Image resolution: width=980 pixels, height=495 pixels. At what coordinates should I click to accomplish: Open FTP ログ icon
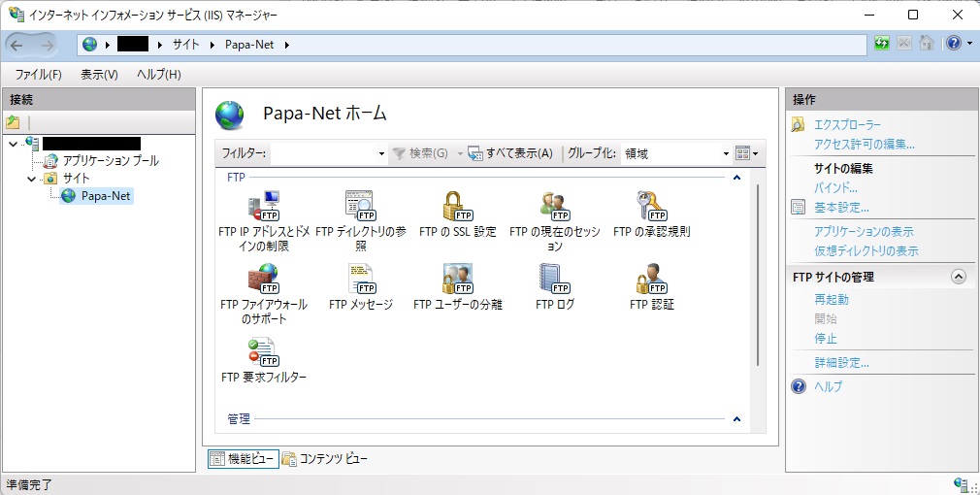(x=554, y=279)
